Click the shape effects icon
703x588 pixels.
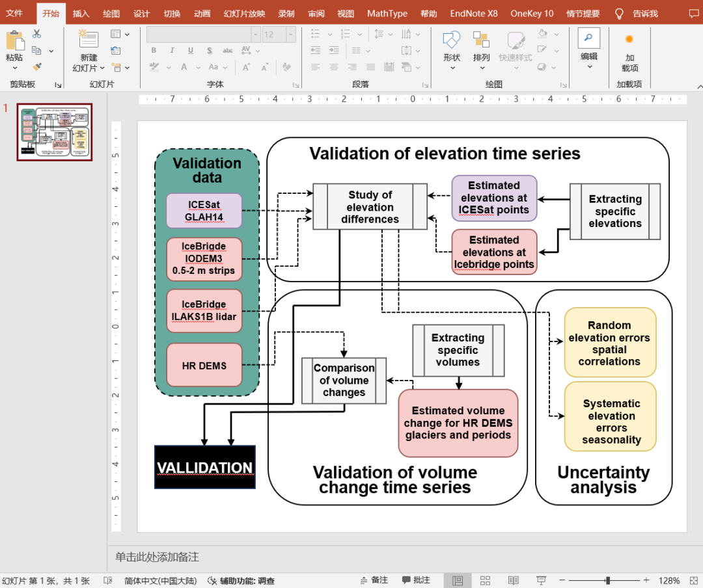pos(542,67)
